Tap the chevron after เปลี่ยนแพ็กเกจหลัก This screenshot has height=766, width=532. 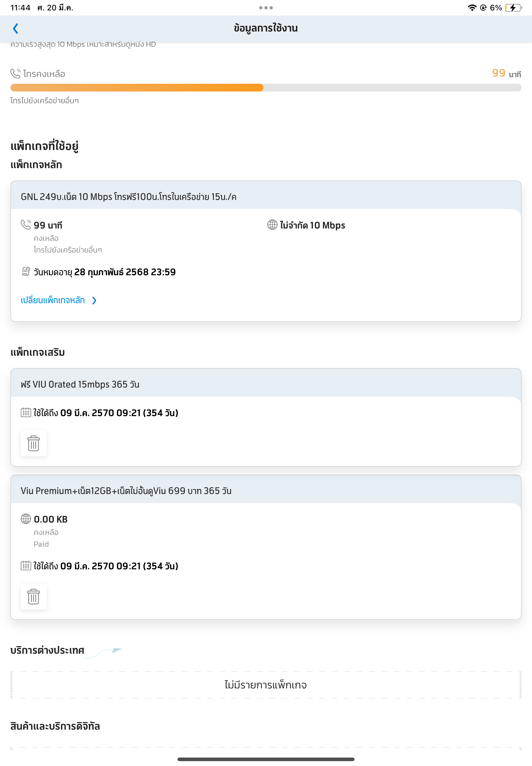[x=94, y=301]
